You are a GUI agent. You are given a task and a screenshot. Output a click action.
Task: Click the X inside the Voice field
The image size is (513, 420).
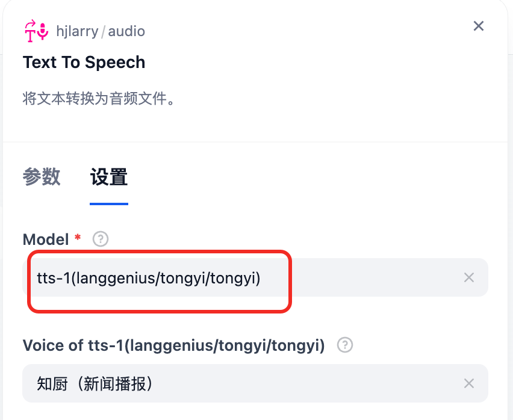(x=469, y=383)
